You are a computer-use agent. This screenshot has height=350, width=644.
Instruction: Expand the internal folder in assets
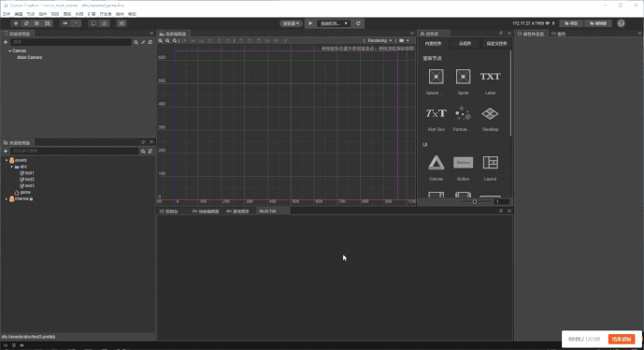point(7,199)
